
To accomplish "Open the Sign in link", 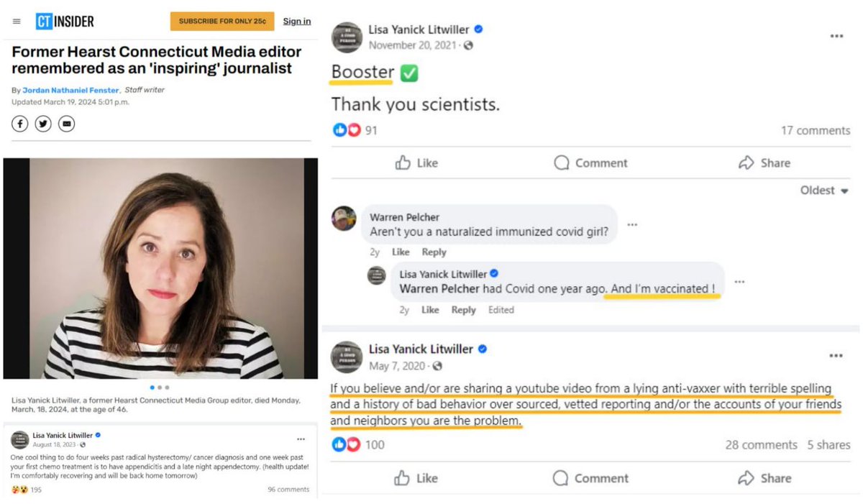I will [296, 22].
